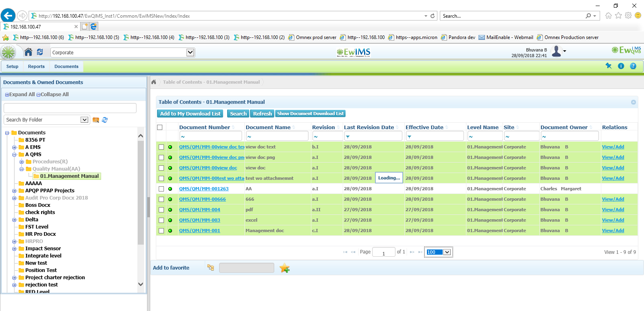644x311 pixels.
Task: Go back with the browser back arrow
Action: point(8,16)
